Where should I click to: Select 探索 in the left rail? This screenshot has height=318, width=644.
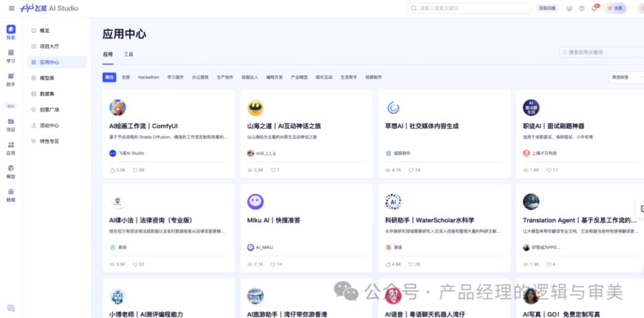11,32
